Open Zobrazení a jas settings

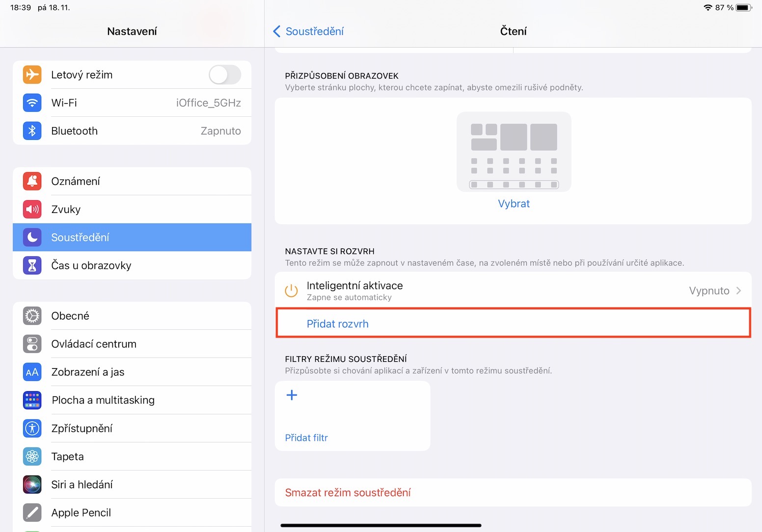point(88,372)
